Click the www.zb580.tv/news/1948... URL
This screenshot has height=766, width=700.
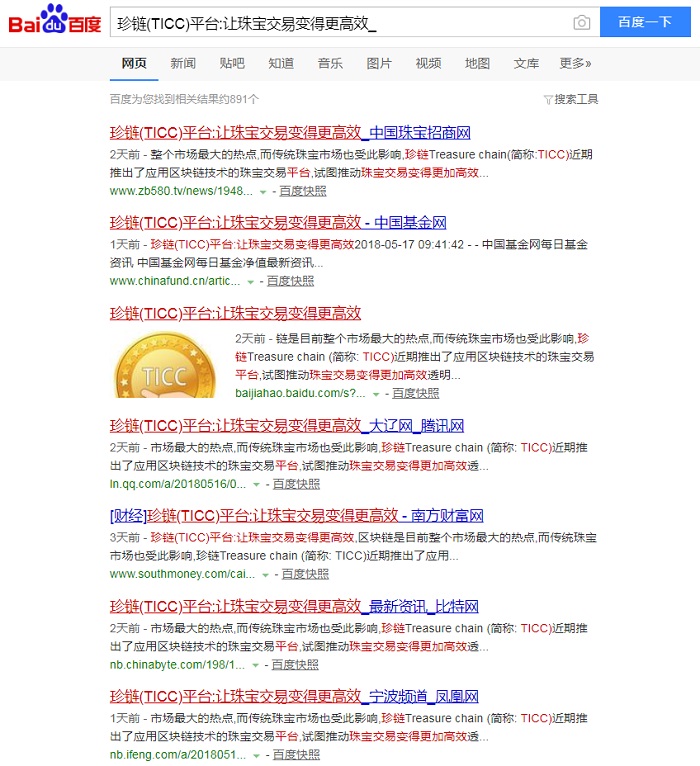[181, 192]
